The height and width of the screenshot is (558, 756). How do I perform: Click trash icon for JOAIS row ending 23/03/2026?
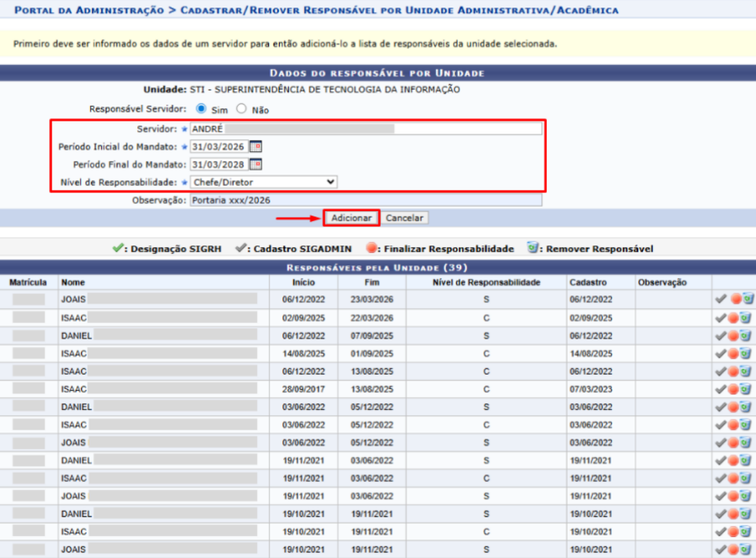(748, 299)
